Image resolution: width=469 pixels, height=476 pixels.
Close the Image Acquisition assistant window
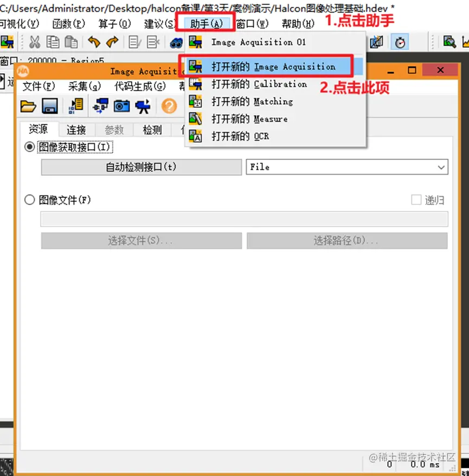tap(440, 70)
